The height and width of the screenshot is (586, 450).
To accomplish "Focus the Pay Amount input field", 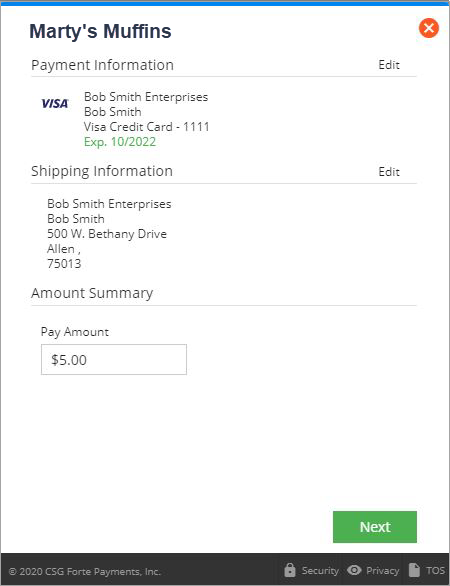I will [x=114, y=360].
